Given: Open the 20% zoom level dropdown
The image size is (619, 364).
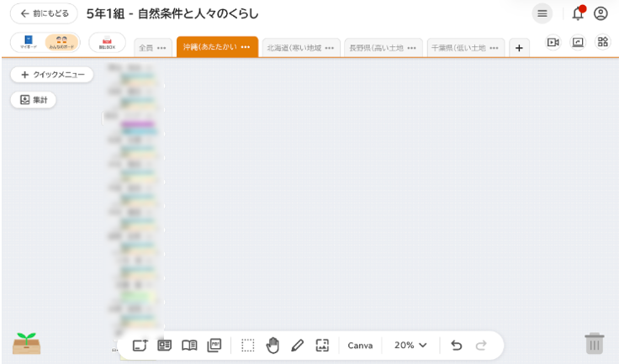Looking at the screenshot, I should coord(410,346).
